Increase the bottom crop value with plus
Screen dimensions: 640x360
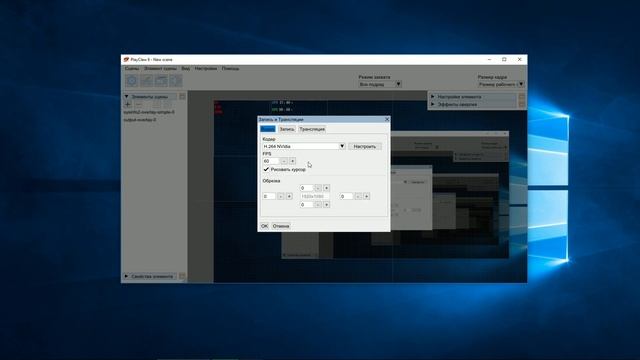coord(327,204)
